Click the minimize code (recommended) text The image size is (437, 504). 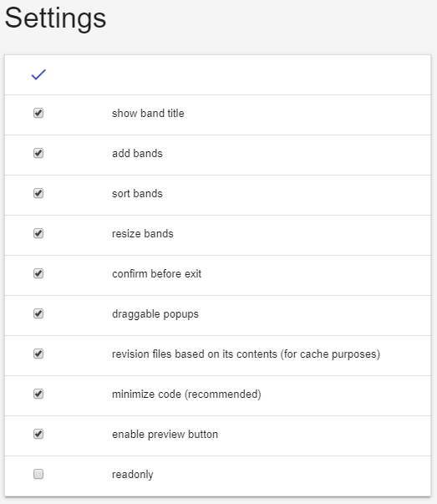186,394
